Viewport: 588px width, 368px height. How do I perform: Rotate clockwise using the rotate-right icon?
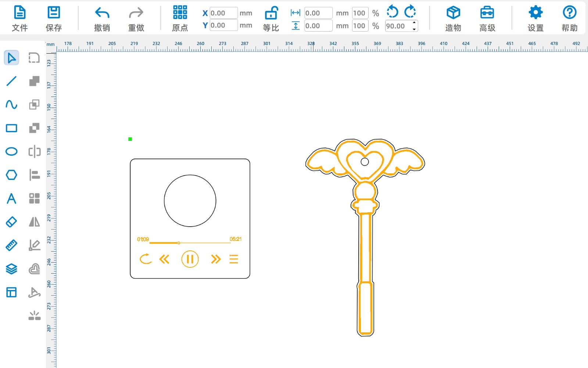pos(410,11)
